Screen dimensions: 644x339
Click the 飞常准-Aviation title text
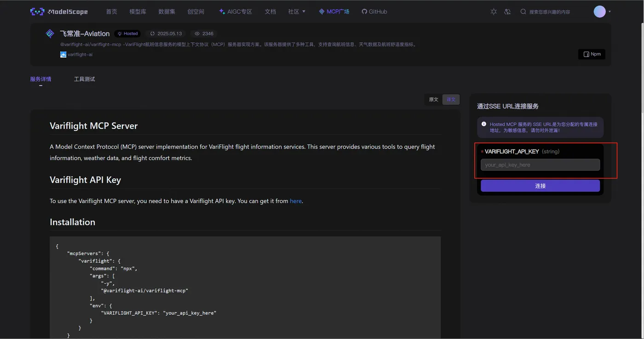point(85,34)
